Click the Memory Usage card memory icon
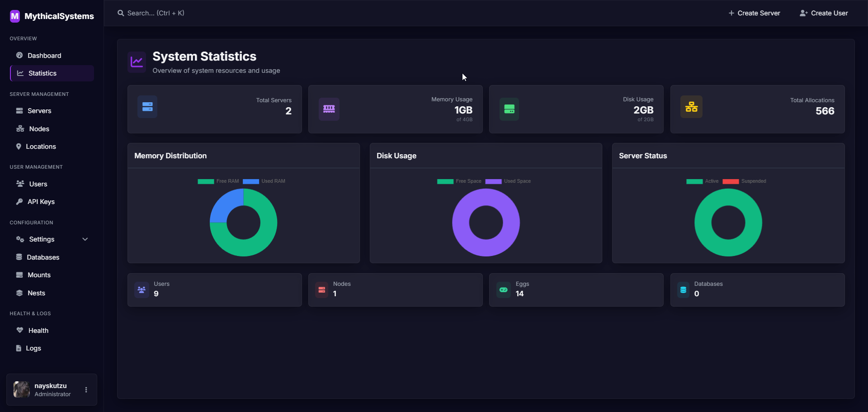Screen dimensions: 868x412 click(329, 109)
